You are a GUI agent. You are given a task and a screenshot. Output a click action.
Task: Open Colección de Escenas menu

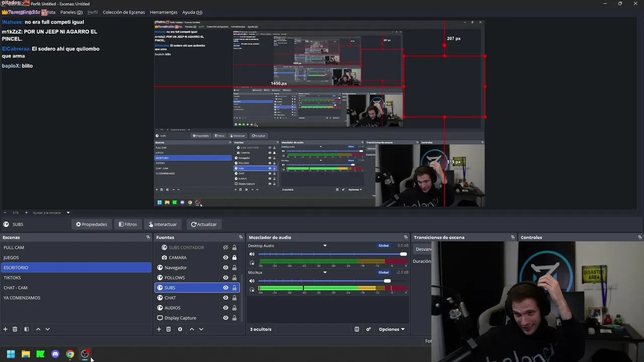click(124, 12)
